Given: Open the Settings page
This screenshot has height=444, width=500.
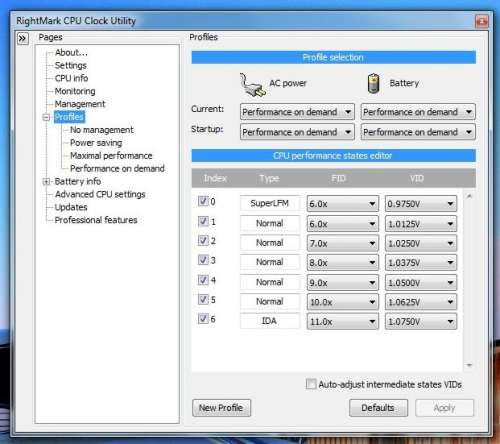Looking at the screenshot, I should point(71,65).
